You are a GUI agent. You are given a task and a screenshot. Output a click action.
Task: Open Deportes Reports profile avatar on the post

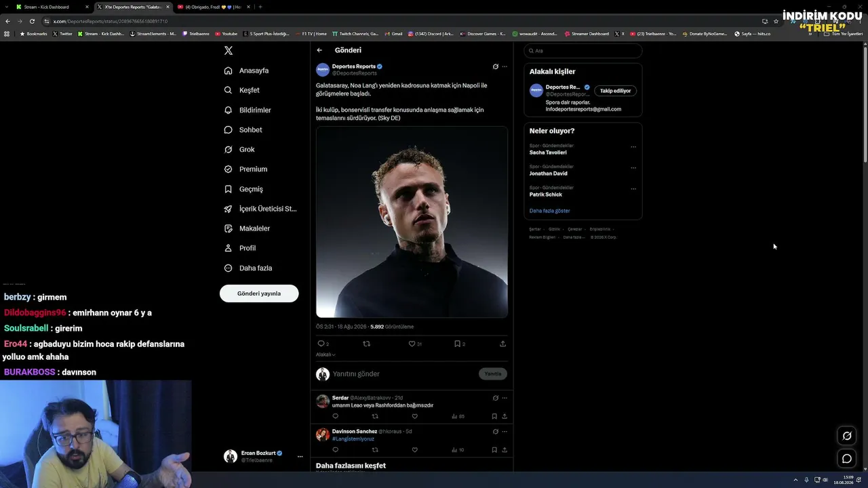click(323, 70)
